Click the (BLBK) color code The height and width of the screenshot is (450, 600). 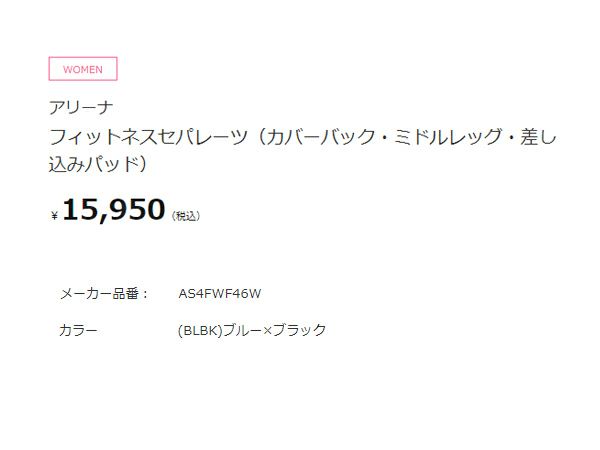[199, 330]
